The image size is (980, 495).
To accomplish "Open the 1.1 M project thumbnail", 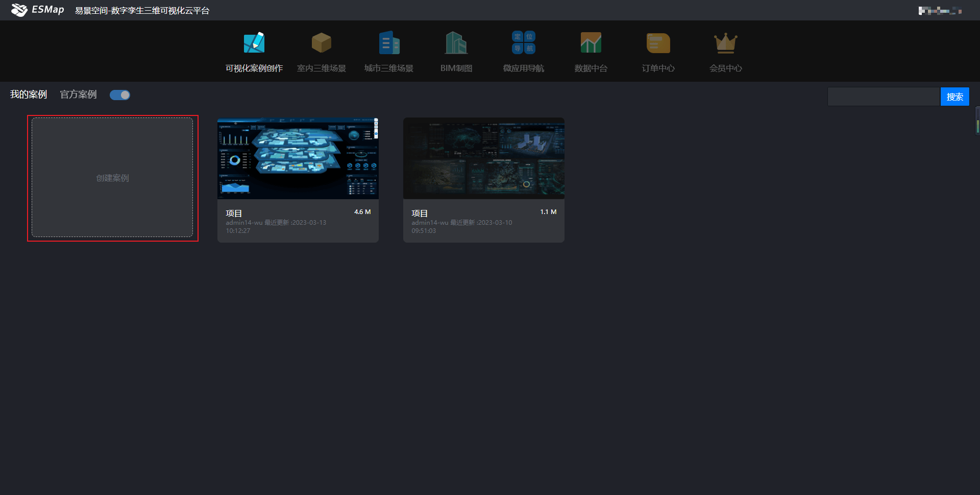I will pyautogui.click(x=483, y=158).
